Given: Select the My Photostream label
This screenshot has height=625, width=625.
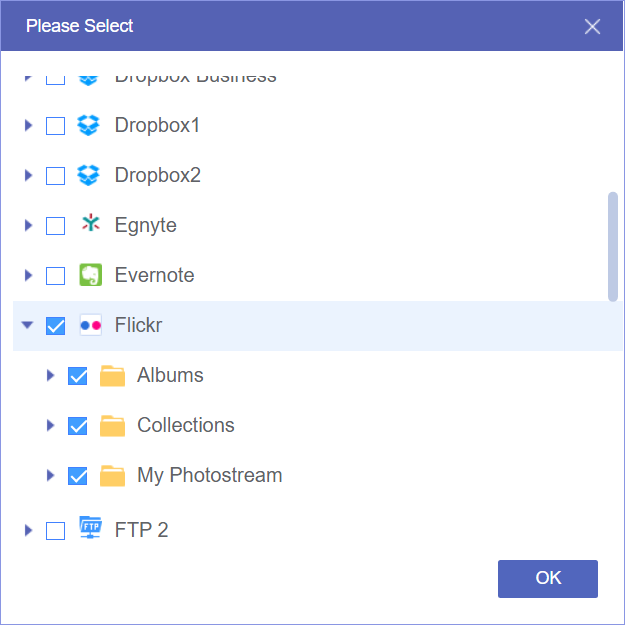Looking at the screenshot, I should pyautogui.click(x=209, y=475).
